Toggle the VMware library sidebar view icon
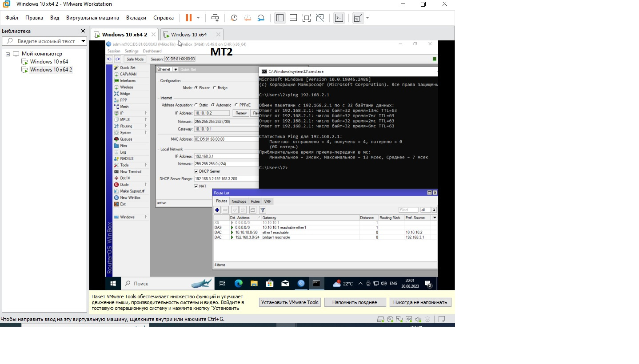Viewport: 639px width, 364px height. click(x=280, y=18)
